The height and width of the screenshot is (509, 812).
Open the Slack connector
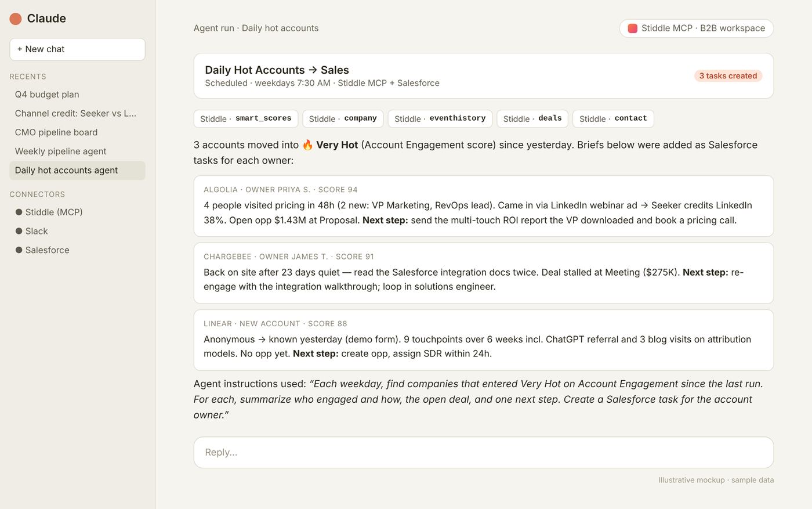[77, 231]
